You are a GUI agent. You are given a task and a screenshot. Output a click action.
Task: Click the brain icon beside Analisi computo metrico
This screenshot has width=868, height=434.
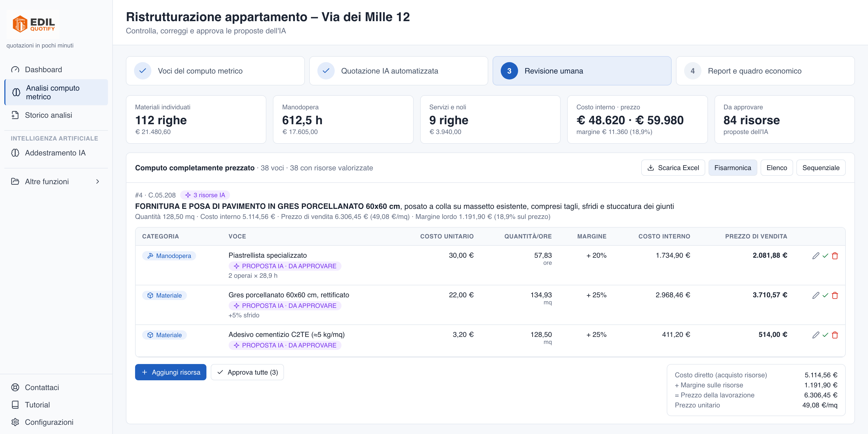coord(16,92)
